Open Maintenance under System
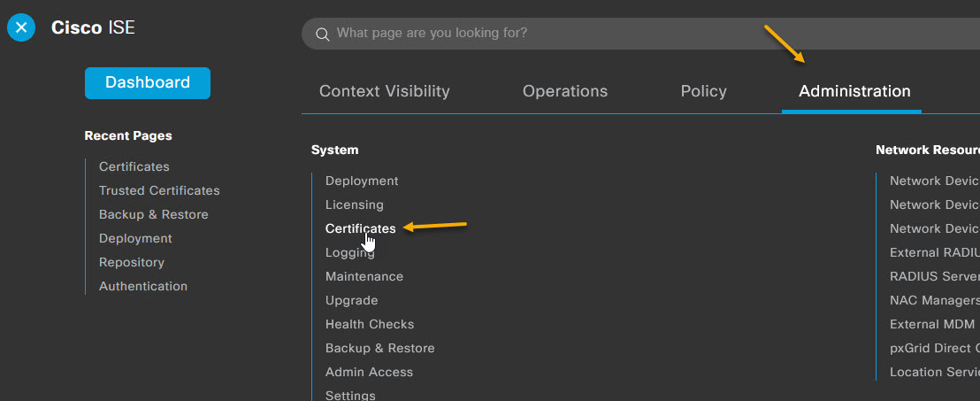Viewport: 980px width, 401px height. click(364, 276)
